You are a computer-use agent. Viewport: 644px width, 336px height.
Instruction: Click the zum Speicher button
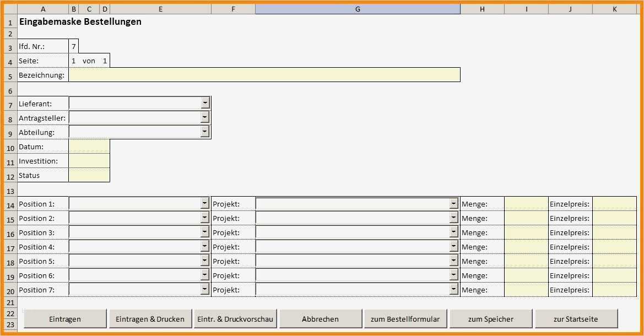[x=491, y=318]
